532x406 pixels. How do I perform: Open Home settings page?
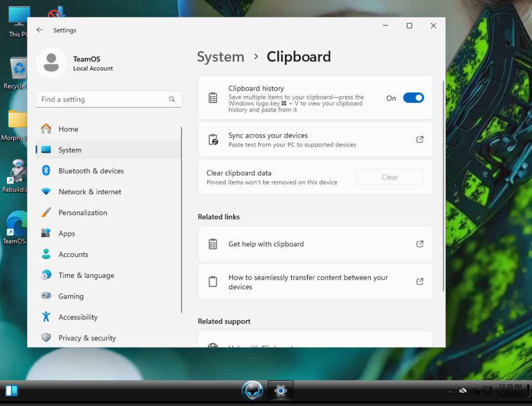[x=108, y=129]
